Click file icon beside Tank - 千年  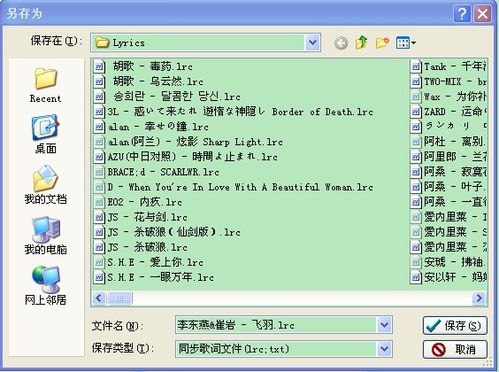click(x=416, y=66)
